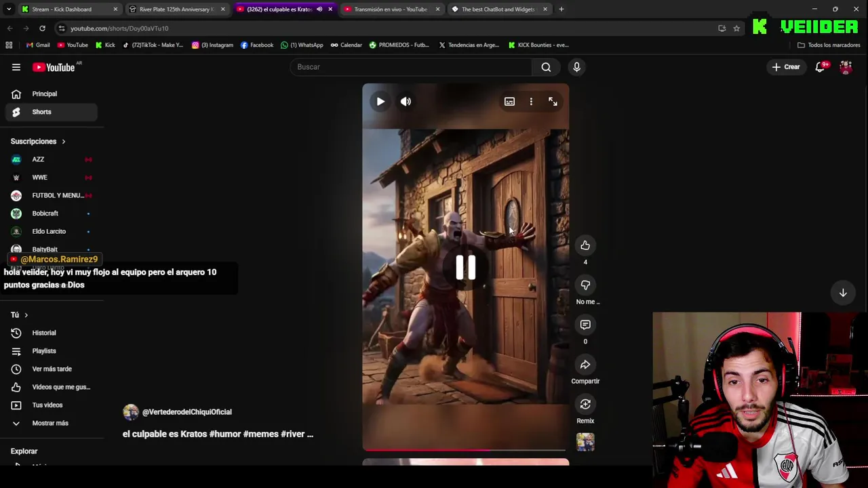
Task: Expand the Short to fullscreen
Action: pos(553,102)
